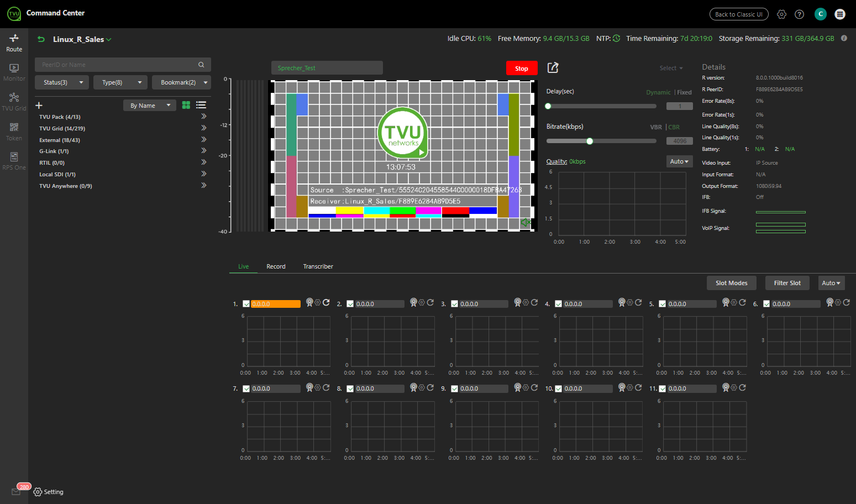Uncheck the slot 1 checkbox
This screenshot has height=504, width=856.
click(246, 304)
